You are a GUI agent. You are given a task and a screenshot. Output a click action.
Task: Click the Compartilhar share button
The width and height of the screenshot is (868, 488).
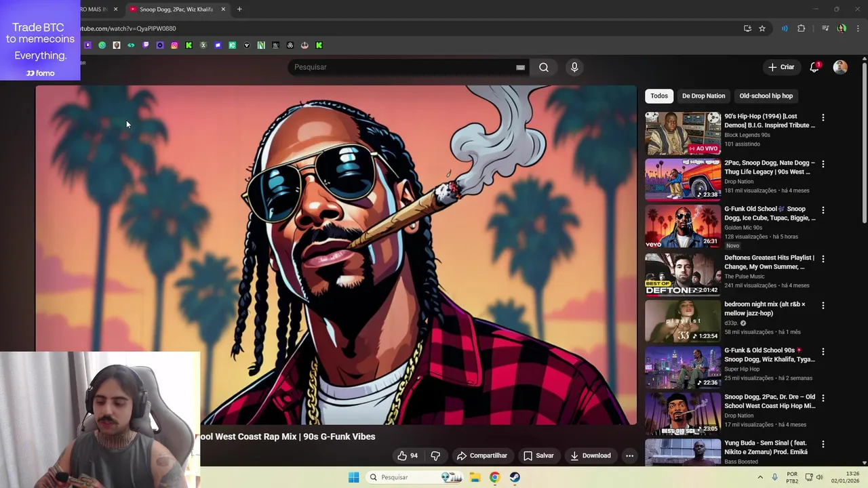[481, 455]
